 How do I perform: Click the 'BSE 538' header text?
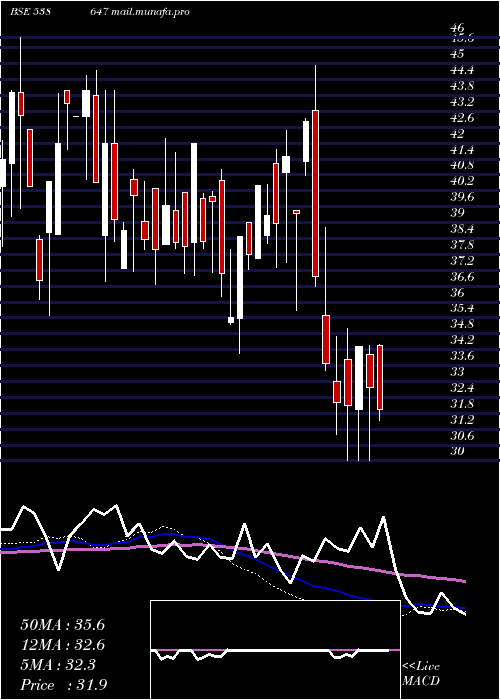click(x=29, y=12)
